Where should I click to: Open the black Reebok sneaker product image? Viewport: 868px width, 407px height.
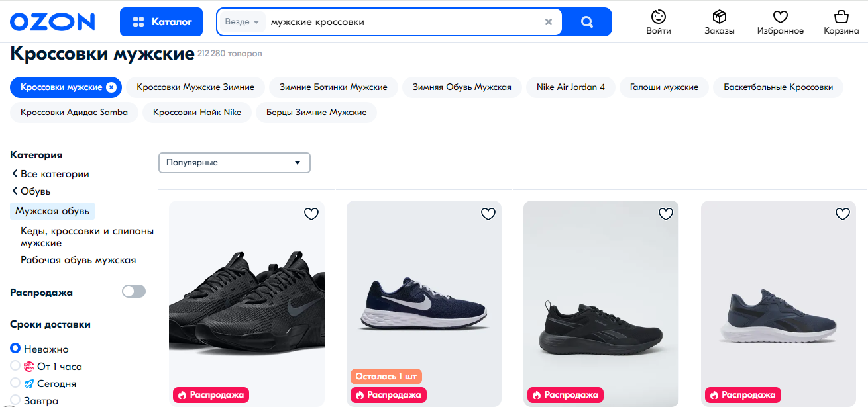(601, 304)
